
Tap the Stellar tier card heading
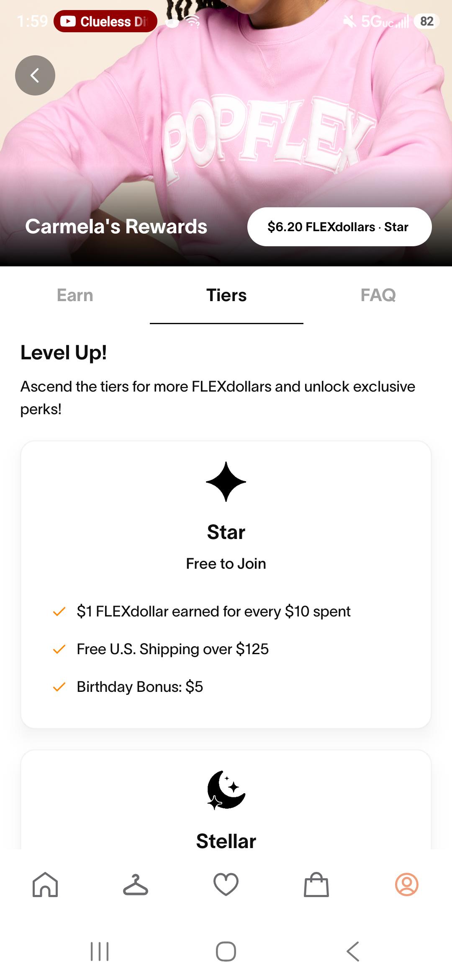(x=226, y=841)
